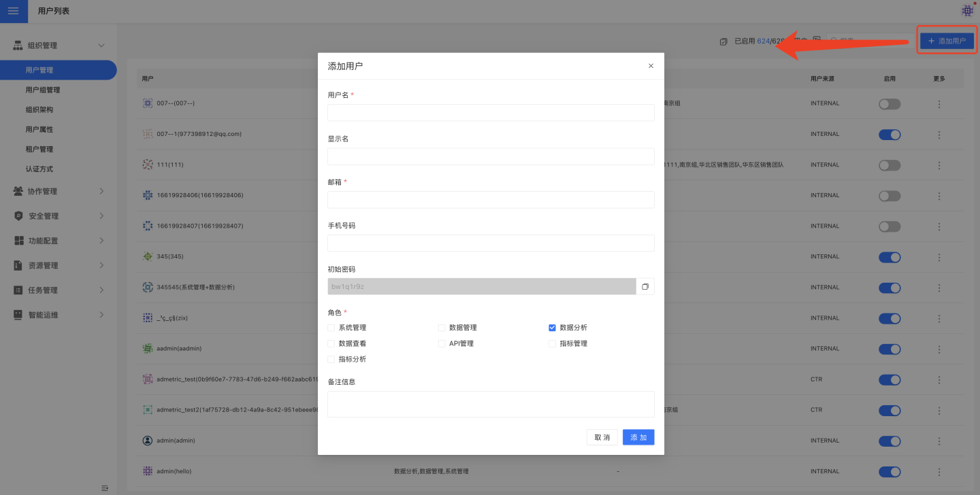Check the 系统管理 role checkbox
This screenshot has height=495, width=980.
331,328
